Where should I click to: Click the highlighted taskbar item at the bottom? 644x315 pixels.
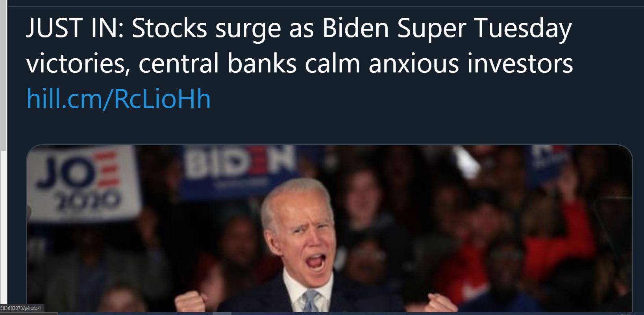pyautogui.click(x=222, y=314)
